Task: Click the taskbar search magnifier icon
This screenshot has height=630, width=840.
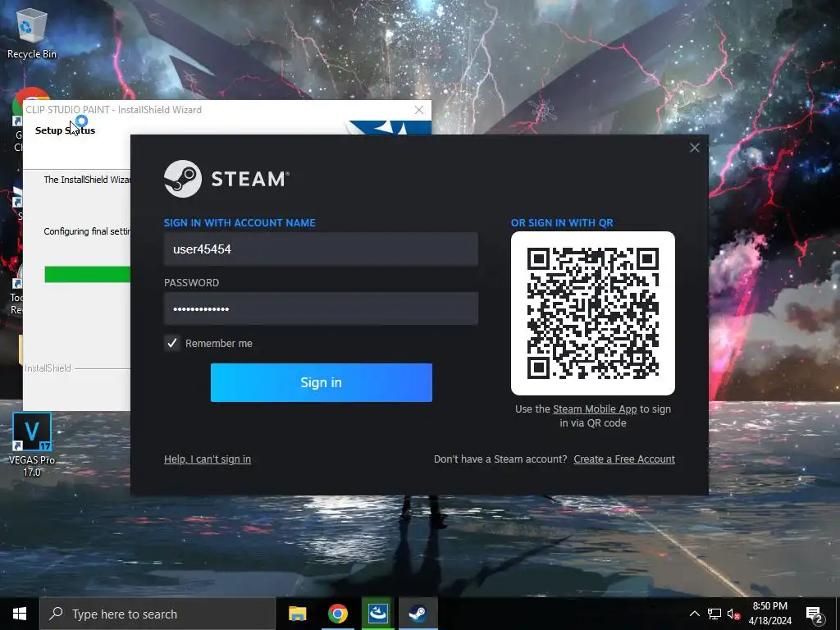Action: [56, 614]
